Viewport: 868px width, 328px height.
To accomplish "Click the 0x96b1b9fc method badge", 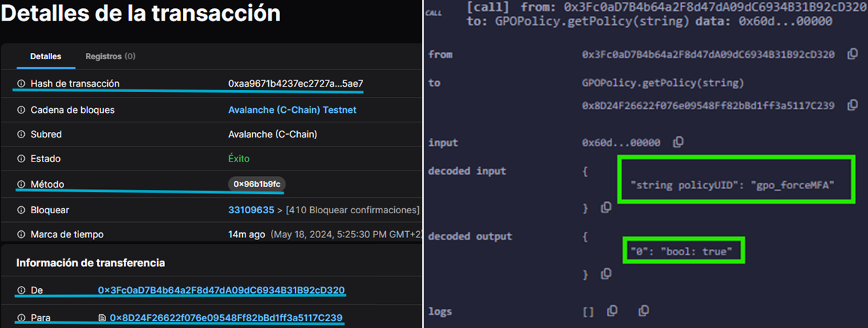I will (x=257, y=184).
